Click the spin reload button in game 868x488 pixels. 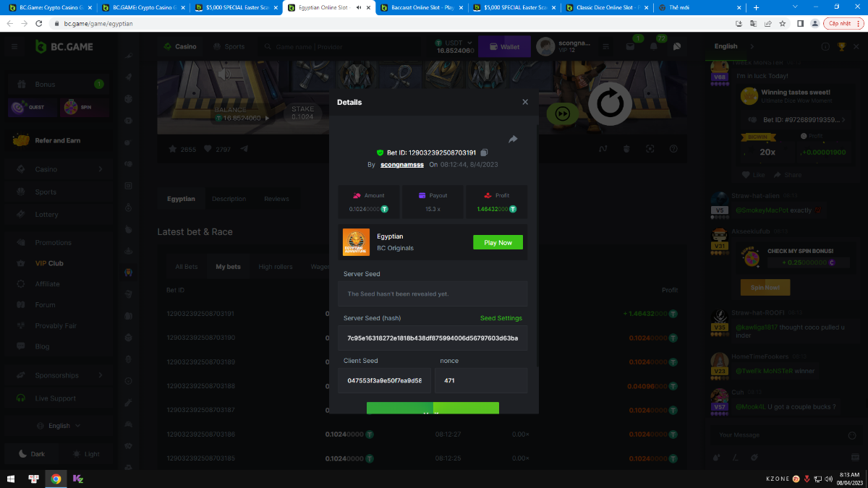click(x=610, y=104)
